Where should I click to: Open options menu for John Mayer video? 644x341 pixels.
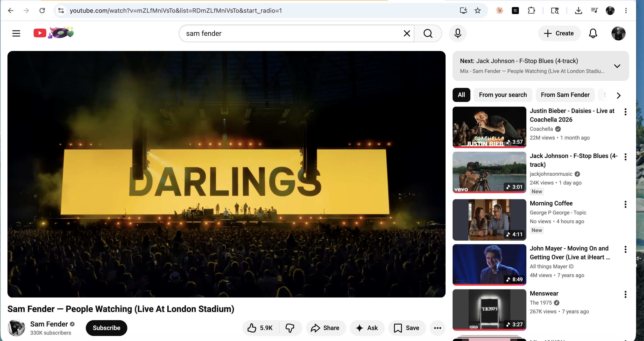coord(625,249)
